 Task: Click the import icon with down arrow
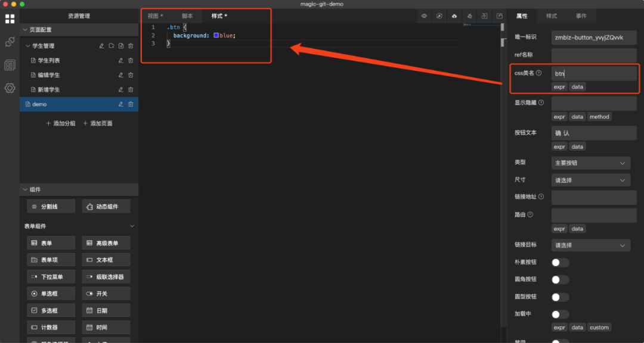click(x=484, y=16)
